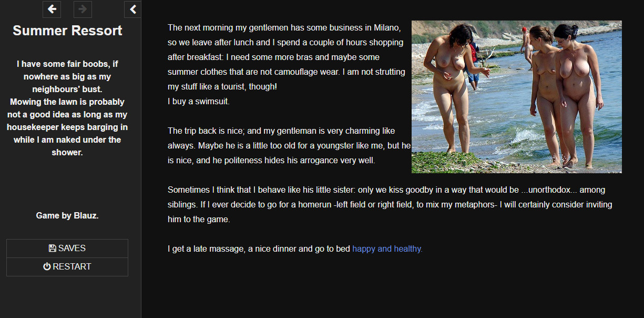This screenshot has height=318, width=644.
Task: Click the paragraph starting 'The trip back'
Action: (289, 145)
